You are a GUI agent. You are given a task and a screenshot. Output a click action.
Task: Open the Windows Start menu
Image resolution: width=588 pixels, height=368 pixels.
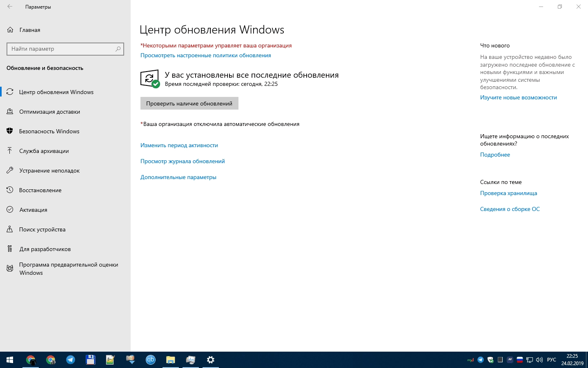pyautogui.click(x=10, y=360)
